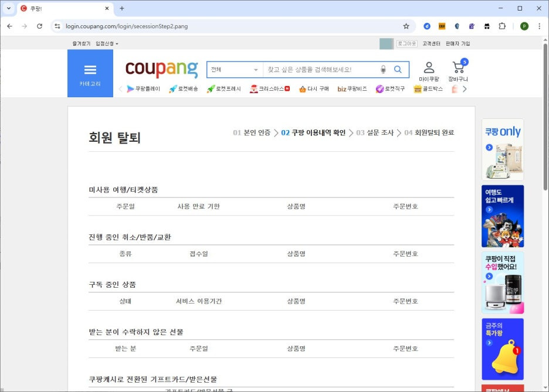Click the blue circular extension icon
The width and height of the screenshot is (549, 392).
427,26
